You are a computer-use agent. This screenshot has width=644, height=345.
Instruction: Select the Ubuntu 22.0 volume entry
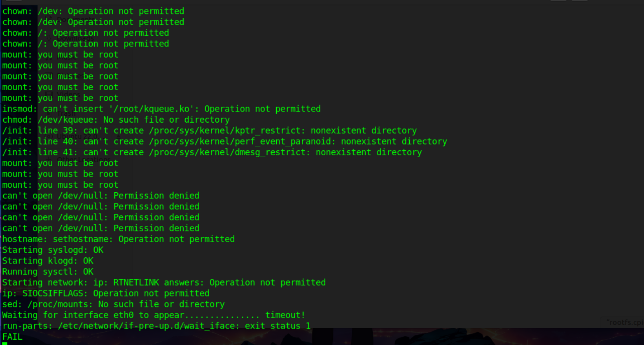pyautogui.click(x=77, y=136)
